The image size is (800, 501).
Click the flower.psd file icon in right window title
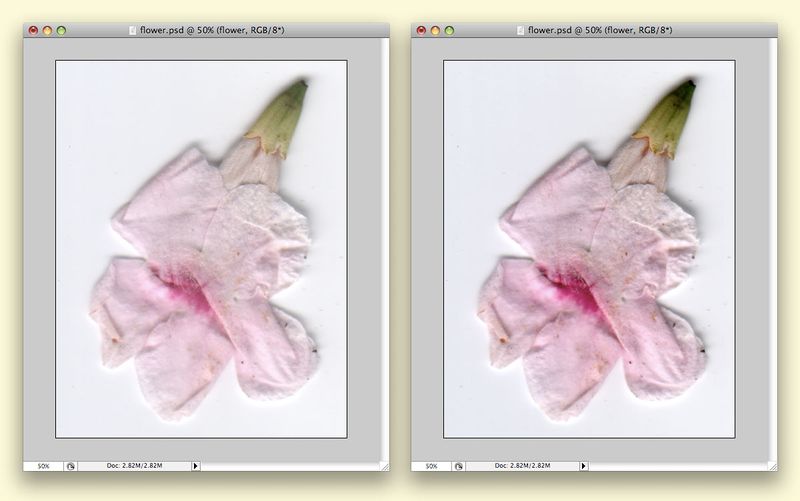pyautogui.click(x=521, y=31)
